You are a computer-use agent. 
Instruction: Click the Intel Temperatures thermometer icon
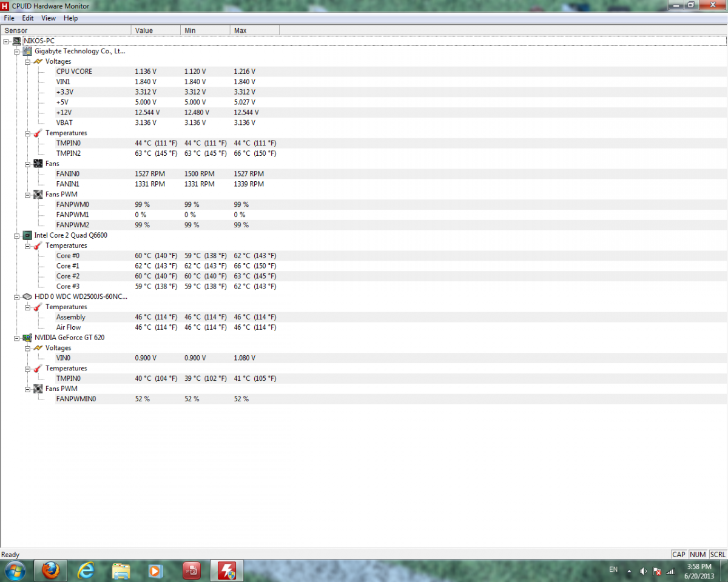click(38, 246)
